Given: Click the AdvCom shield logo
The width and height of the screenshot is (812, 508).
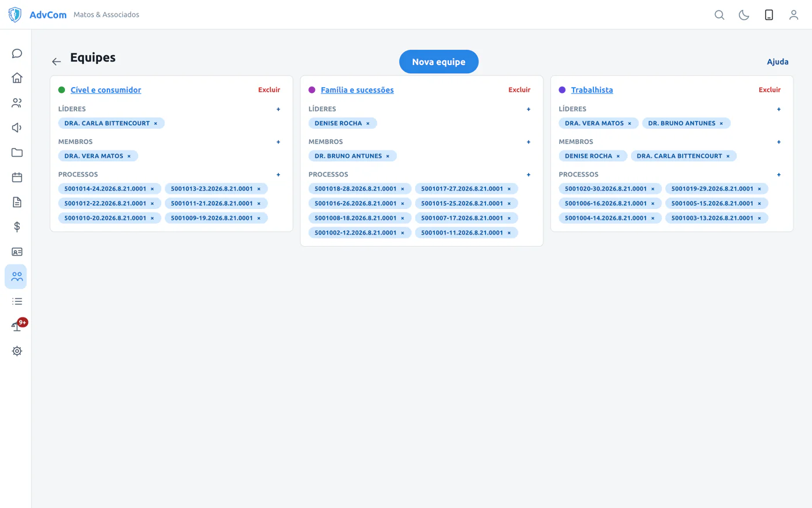Looking at the screenshot, I should [15, 15].
